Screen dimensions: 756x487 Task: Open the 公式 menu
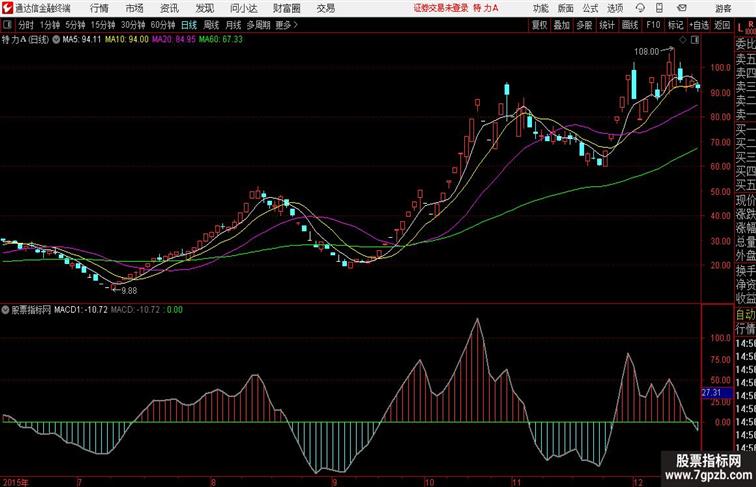590,8
